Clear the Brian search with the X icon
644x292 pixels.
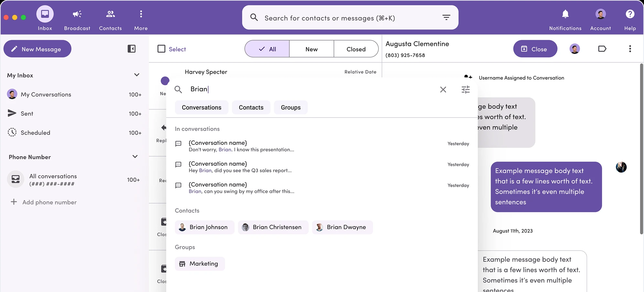point(443,90)
